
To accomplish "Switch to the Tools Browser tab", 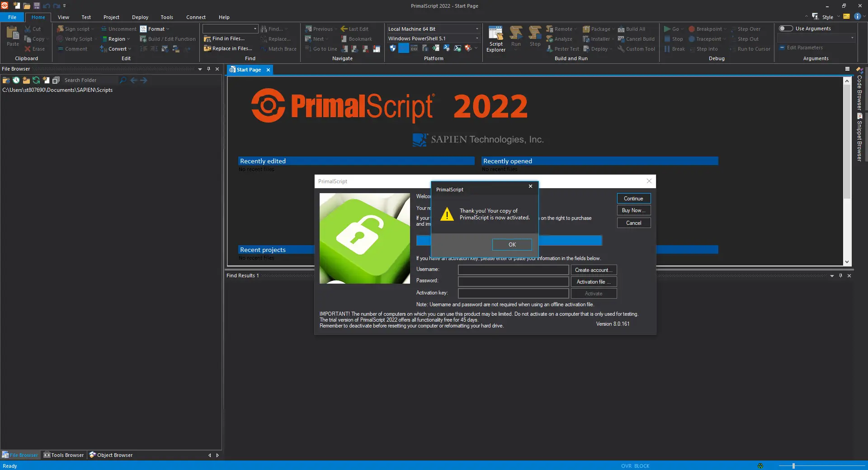I will (x=64, y=455).
